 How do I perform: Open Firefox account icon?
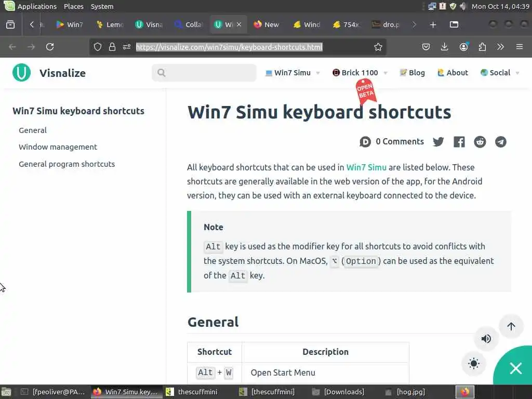pos(463,47)
